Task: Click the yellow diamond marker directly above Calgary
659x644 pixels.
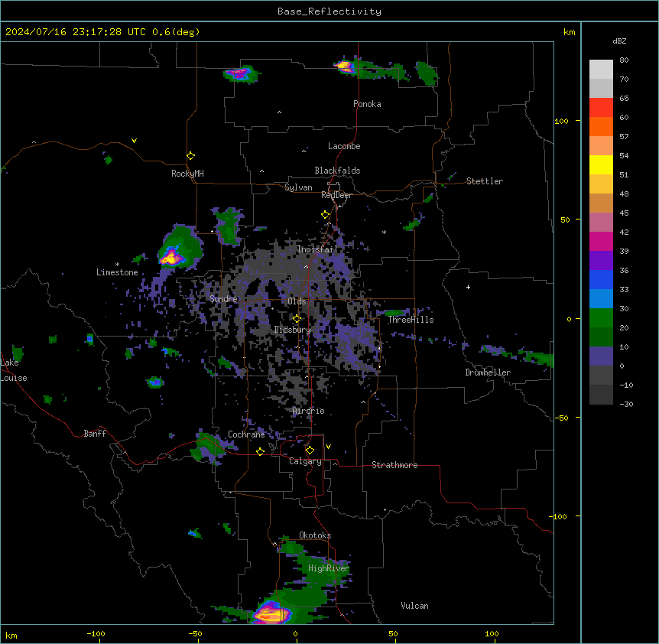Action: (310, 450)
